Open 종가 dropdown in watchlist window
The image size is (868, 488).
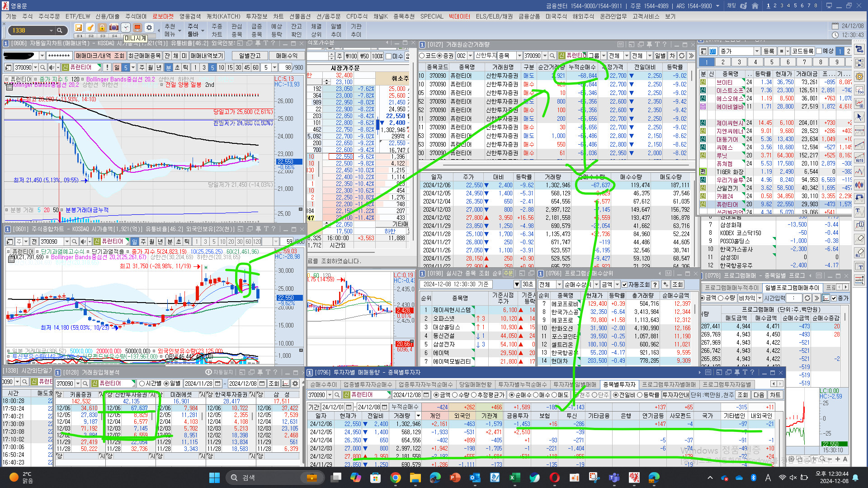tap(757, 51)
